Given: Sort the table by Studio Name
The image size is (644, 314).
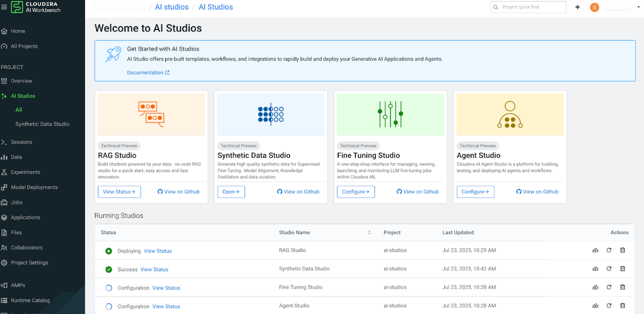Looking at the screenshot, I should click(x=369, y=233).
